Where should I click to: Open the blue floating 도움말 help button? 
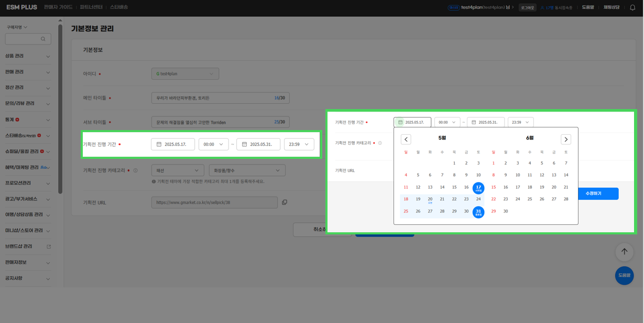[x=624, y=275]
